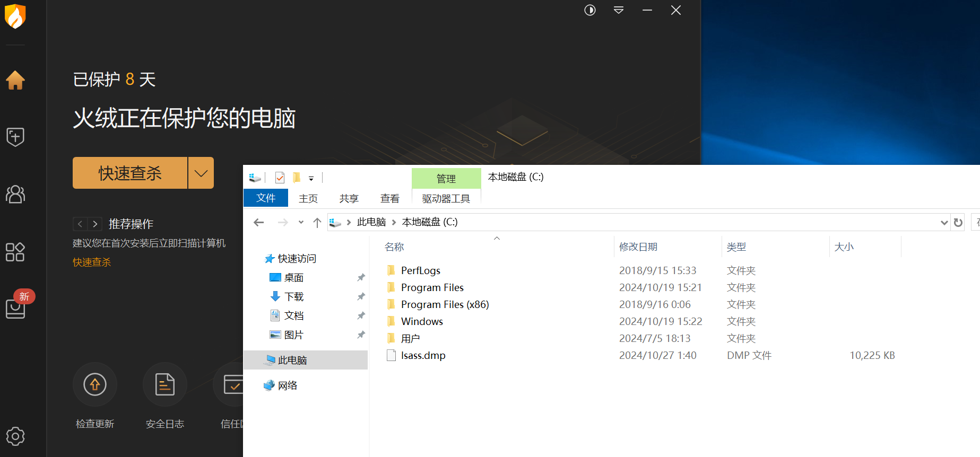
Task: Minimize the Huorong window
Action: click(647, 10)
